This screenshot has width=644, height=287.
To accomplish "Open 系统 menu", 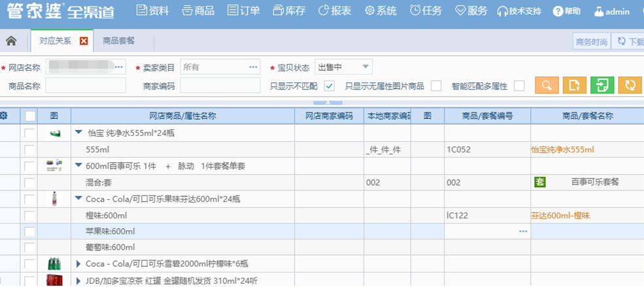I will (381, 10).
